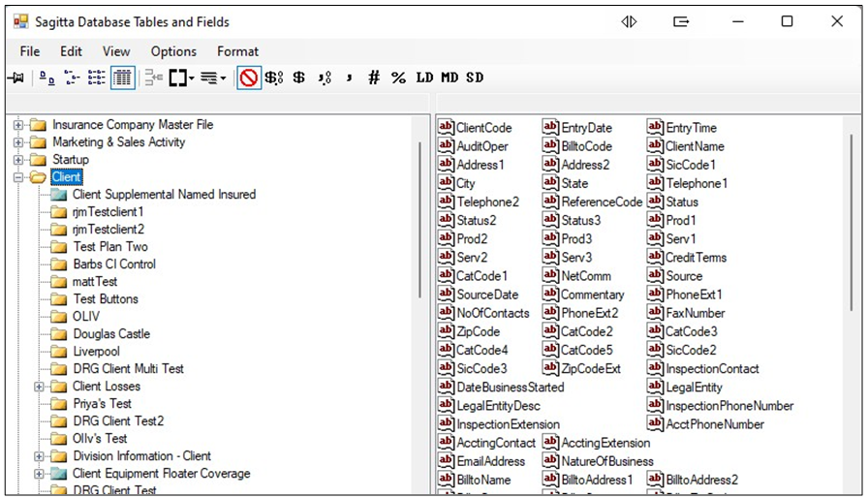This screenshot has height=498, width=868.
Task: Select Douglas Castle folder
Action: [111, 334]
